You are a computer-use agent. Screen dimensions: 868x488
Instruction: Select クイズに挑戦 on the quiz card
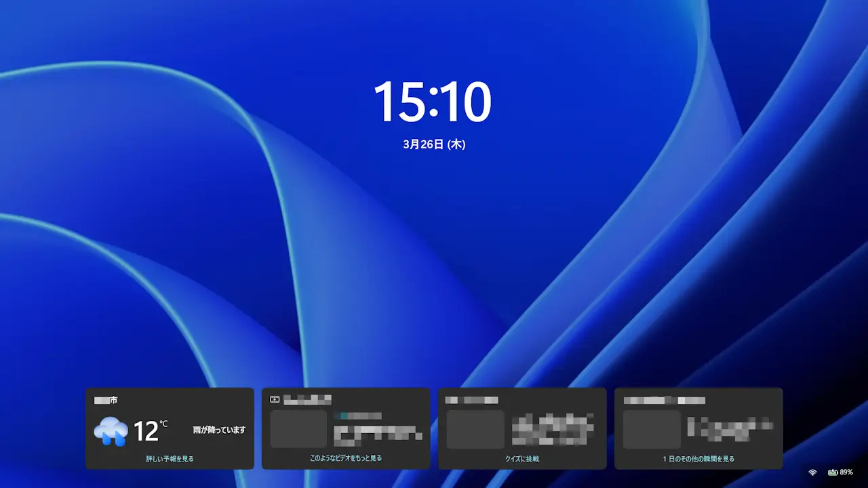[522, 458]
